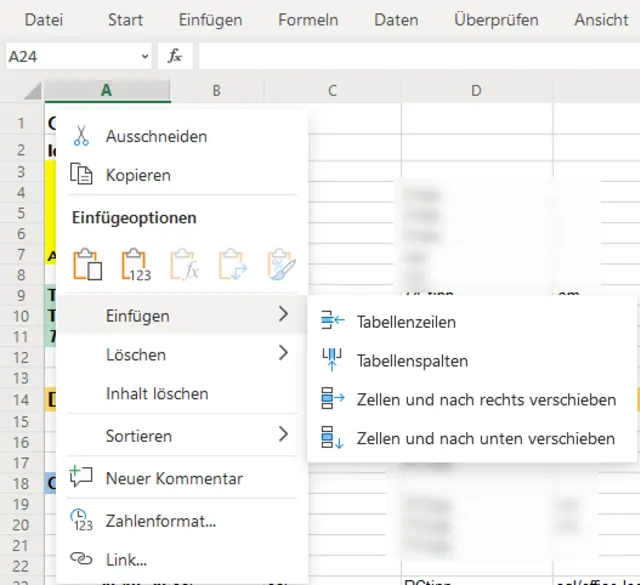Click the scissors icon for Ausschneiden
The image size is (640, 585).
coord(81,136)
